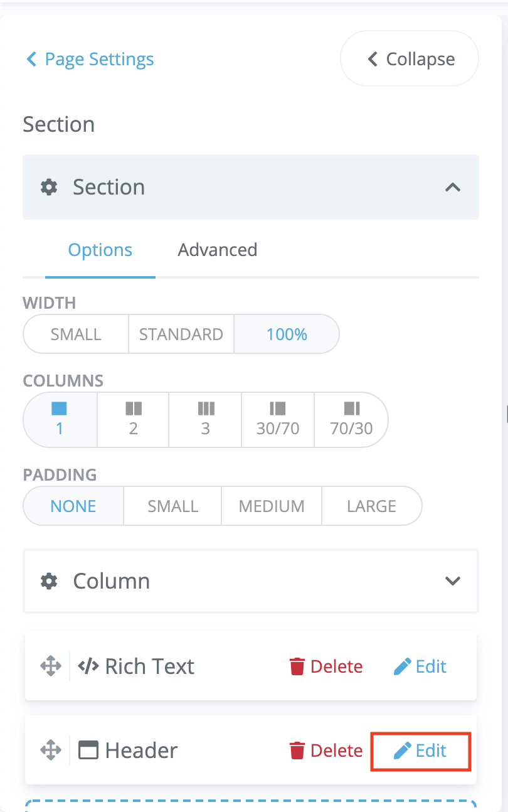Screen dimensions: 508x812
Task: Click the move handle on Rich Text row
Action: 50,666
